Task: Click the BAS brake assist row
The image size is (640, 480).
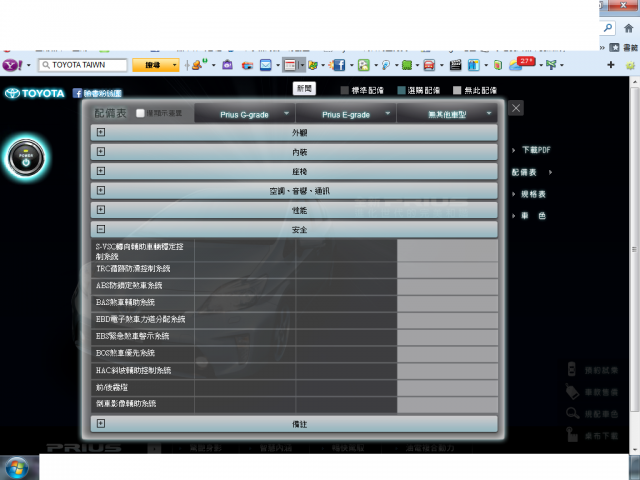Action: [125, 302]
